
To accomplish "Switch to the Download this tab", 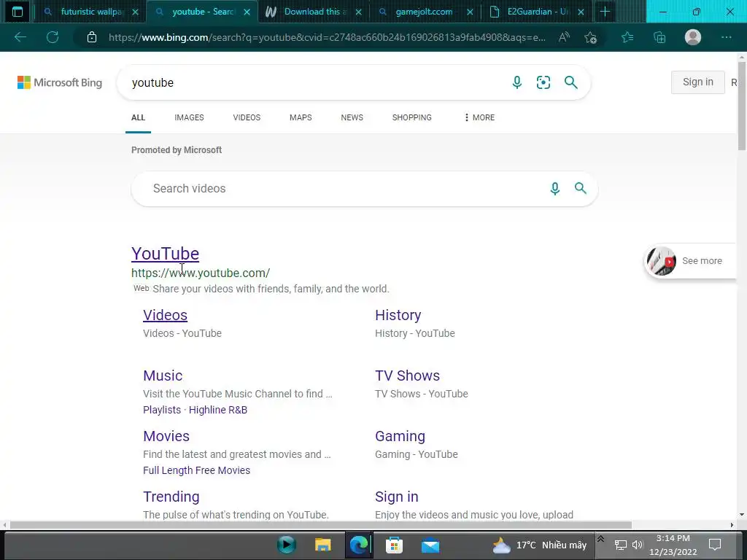I will click(x=313, y=12).
